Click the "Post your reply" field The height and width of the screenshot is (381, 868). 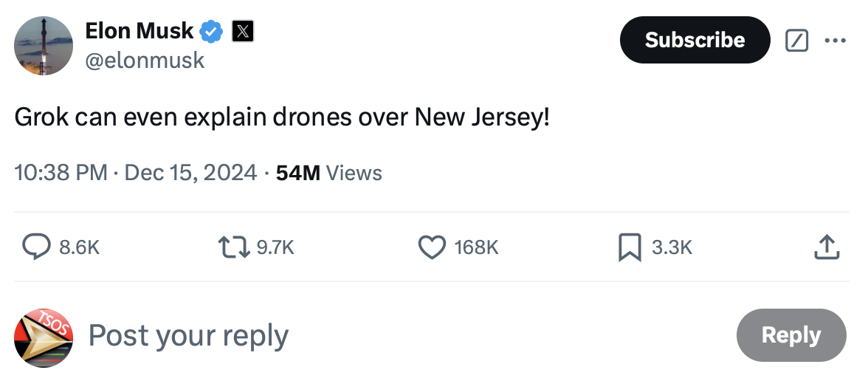[x=188, y=335]
